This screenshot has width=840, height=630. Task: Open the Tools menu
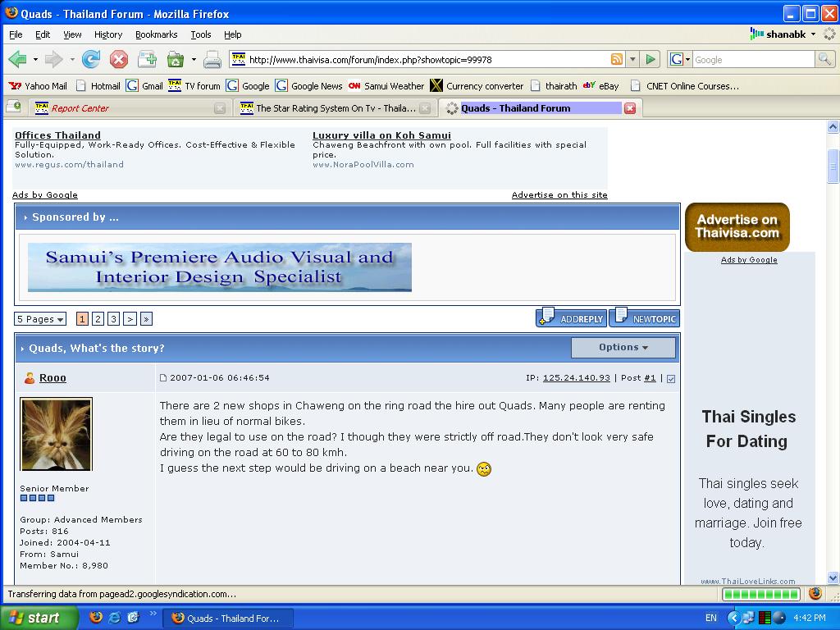point(200,34)
